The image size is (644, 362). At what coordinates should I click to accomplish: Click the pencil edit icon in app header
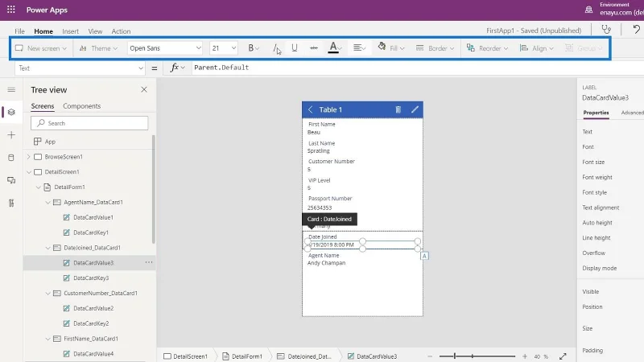click(x=415, y=109)
